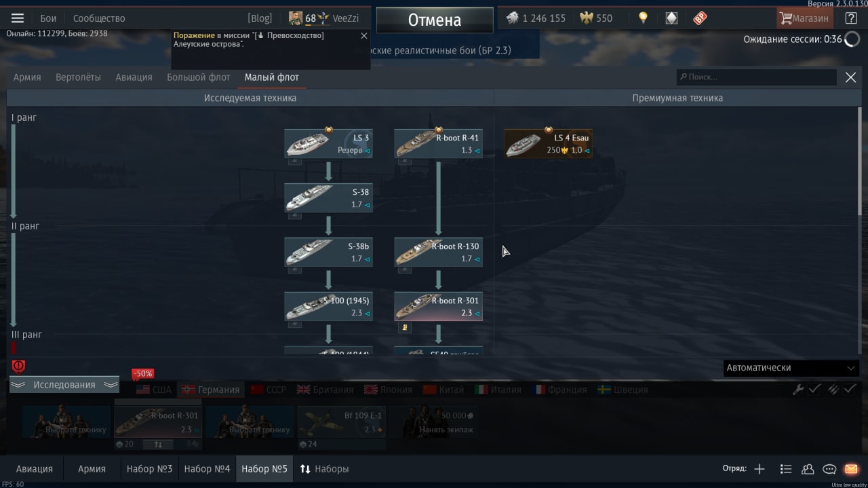Image resolution: width=868 pixels, height=488 pixels.
Task: Open the squad list icon
Action: [786, 469]
